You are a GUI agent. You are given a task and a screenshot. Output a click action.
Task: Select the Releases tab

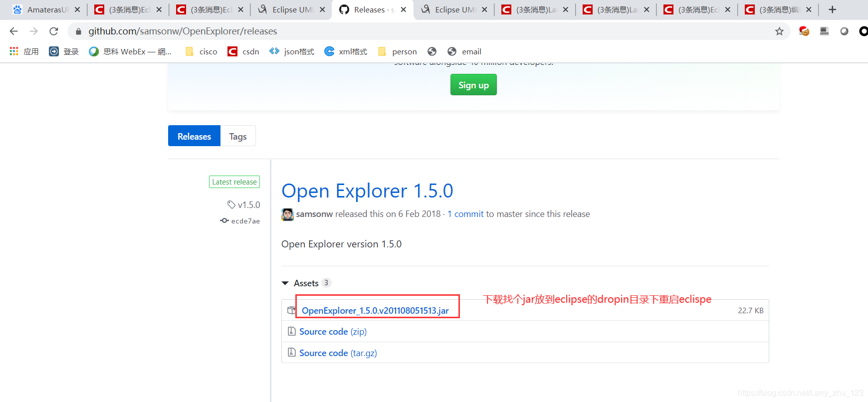(x=194, y=136)
